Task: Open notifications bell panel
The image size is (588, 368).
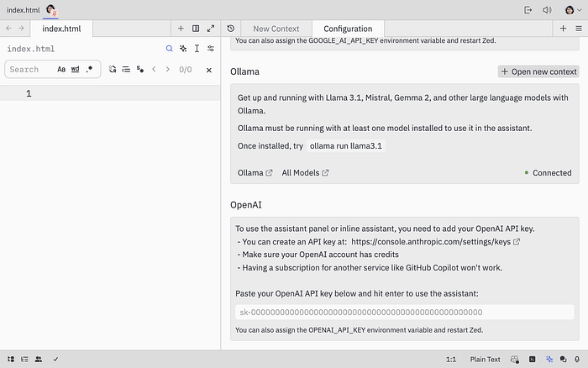Action: tap(577, 360)
